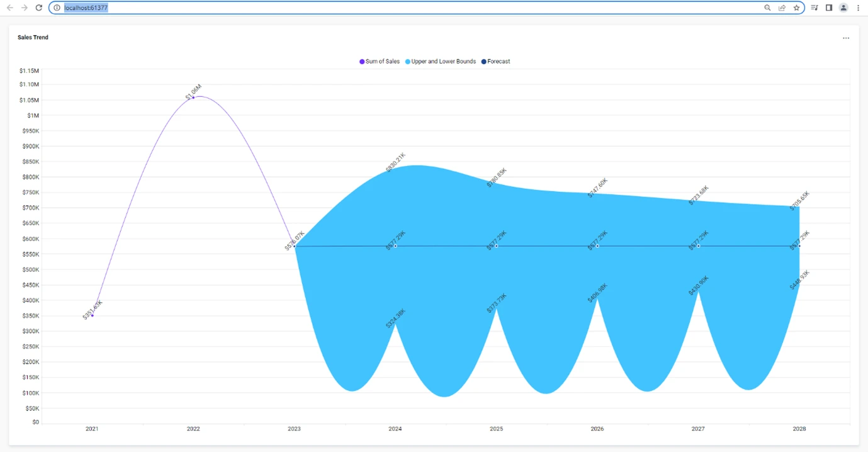This screenshot has height=452, width=868.
Task: Click the browser reload icon
Action: click(x=39, y=8)
